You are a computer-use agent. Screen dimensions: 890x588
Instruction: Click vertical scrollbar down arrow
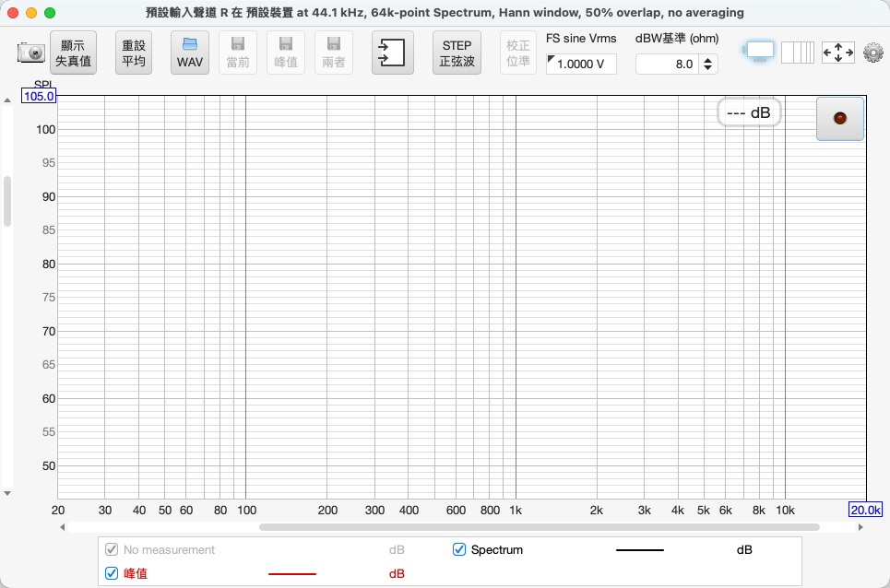(x=7, y=493)
